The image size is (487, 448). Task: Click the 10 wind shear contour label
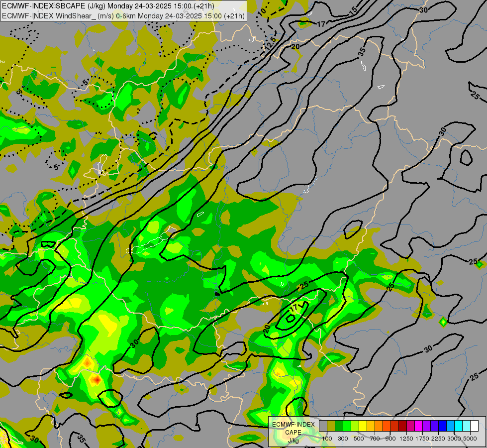pos(262,12)
